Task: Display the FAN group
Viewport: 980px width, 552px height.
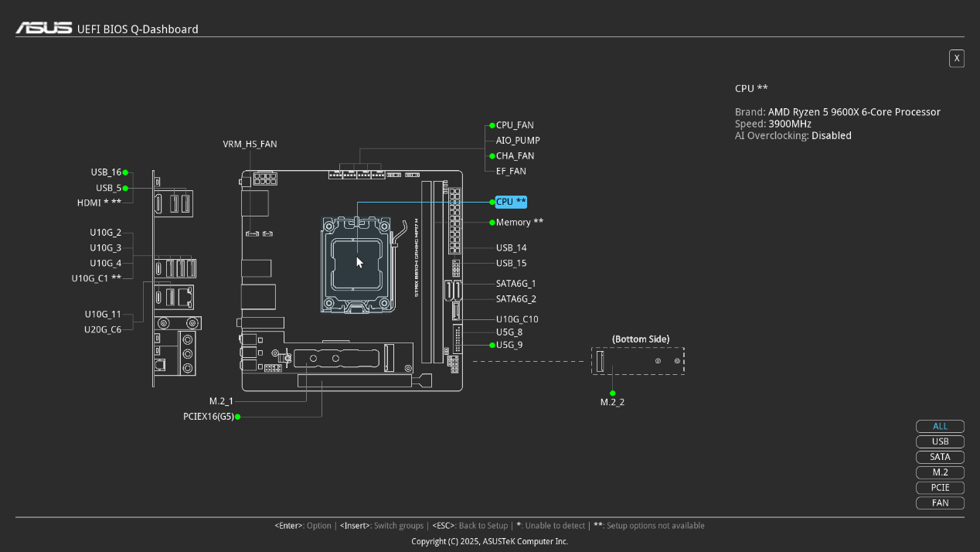Action: point(940,503)
